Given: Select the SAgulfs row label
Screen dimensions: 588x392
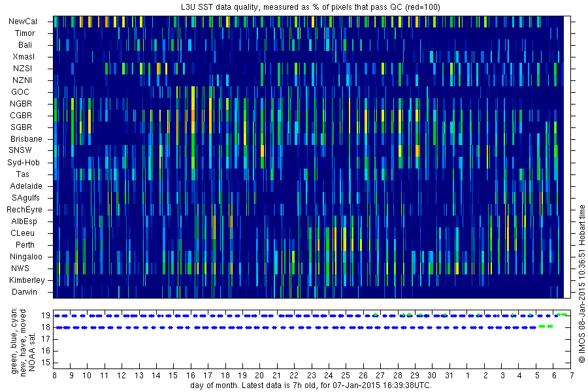Looking at the screenshot, I should tap(25, 198).
